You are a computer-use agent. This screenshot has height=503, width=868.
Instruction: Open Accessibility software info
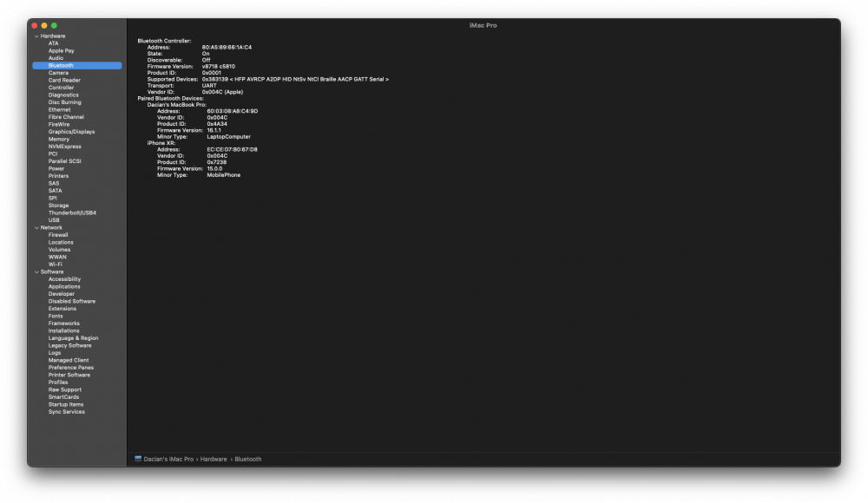64,279
